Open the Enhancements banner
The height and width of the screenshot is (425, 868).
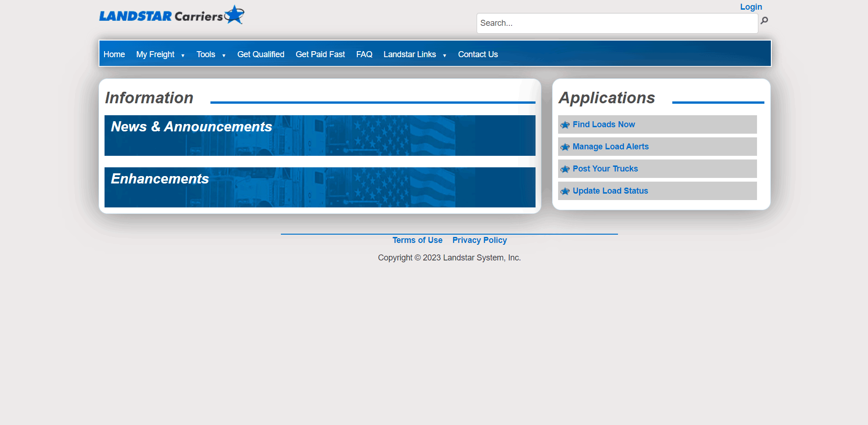[320, 187]
